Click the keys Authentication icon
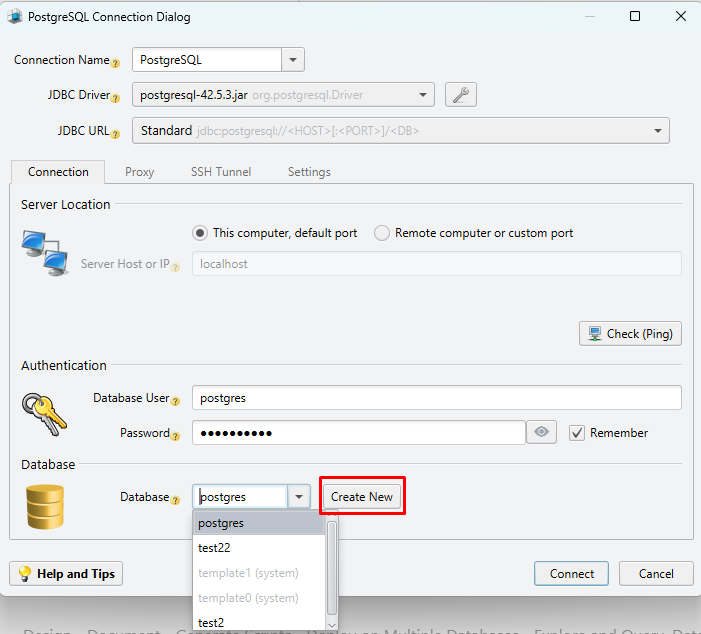The image size is (701, 634). coord(44,414)
